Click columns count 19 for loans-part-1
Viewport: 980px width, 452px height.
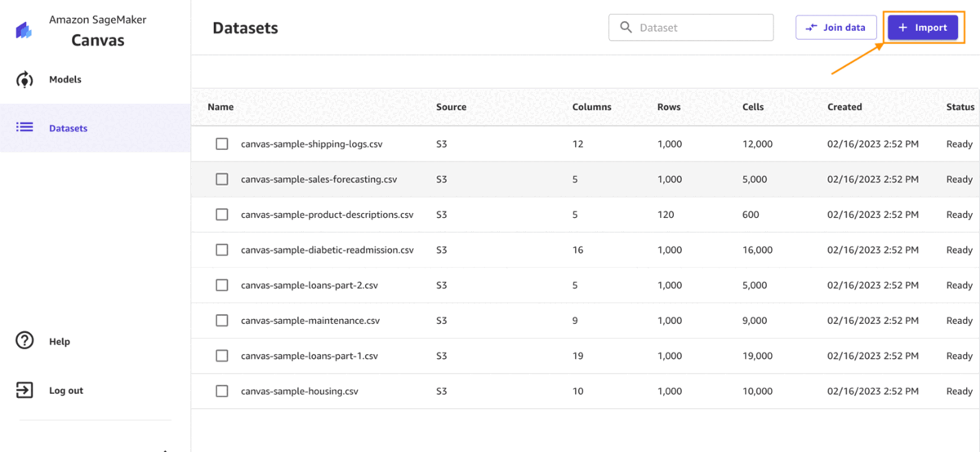(578, 356)
